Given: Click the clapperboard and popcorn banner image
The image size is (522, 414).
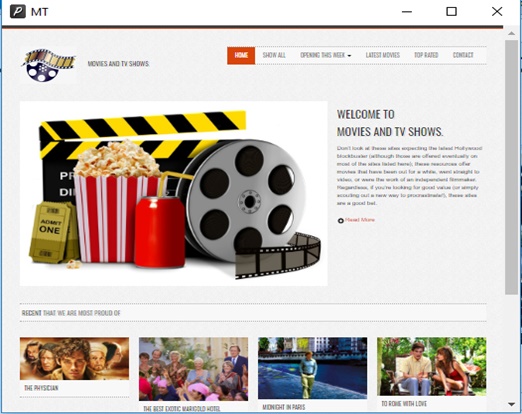Looking at the screenshot, I should pos(174,194).
